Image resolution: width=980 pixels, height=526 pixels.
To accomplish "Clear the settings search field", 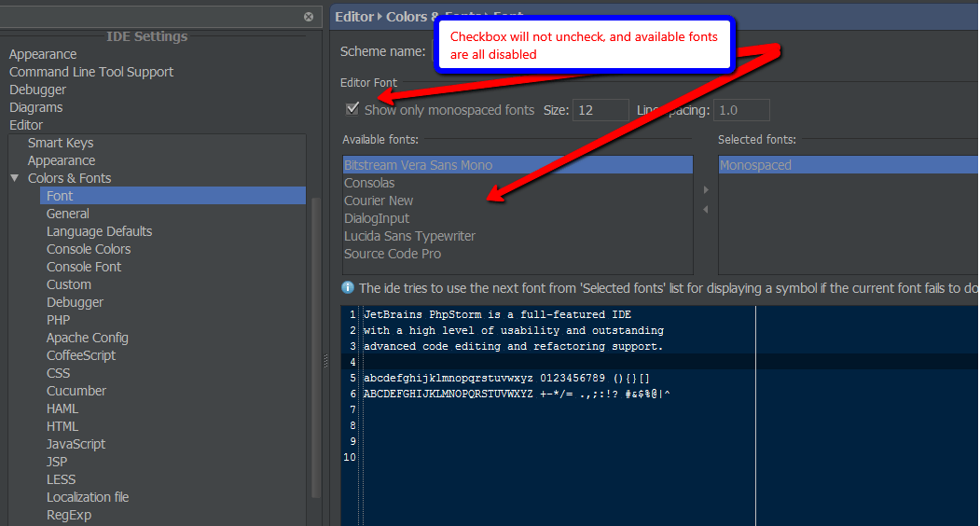I will (309, 17).
